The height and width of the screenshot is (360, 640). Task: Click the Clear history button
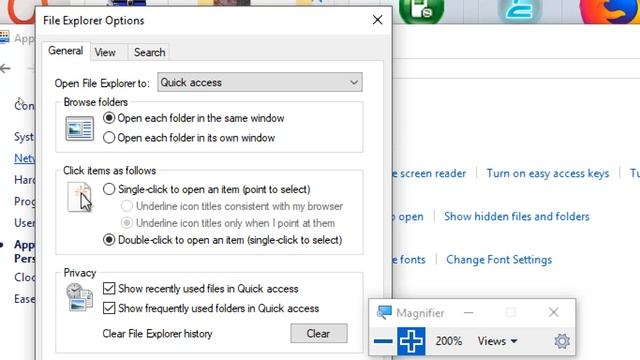coord(319,333)
